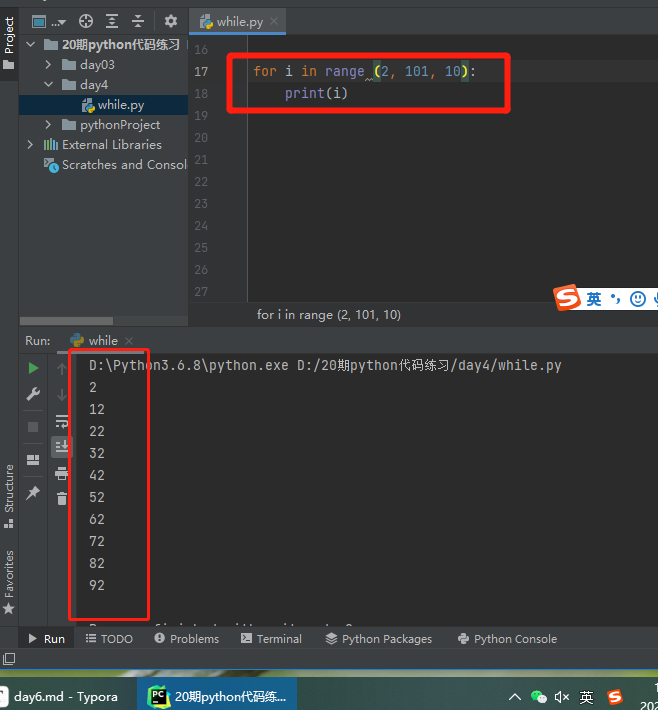658x710 pixels.
Task: Expand the pythonProject folder
Action: [48, 125]
